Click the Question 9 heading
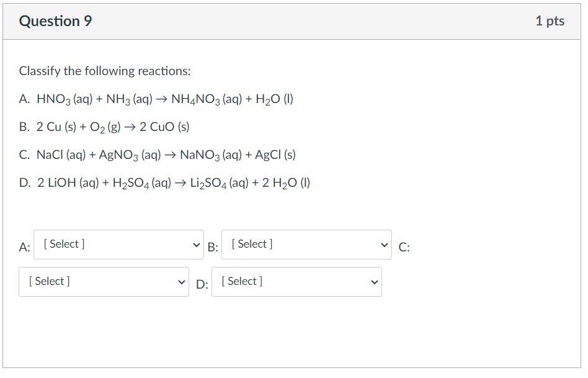588x378 pixels. click(56, 21)
